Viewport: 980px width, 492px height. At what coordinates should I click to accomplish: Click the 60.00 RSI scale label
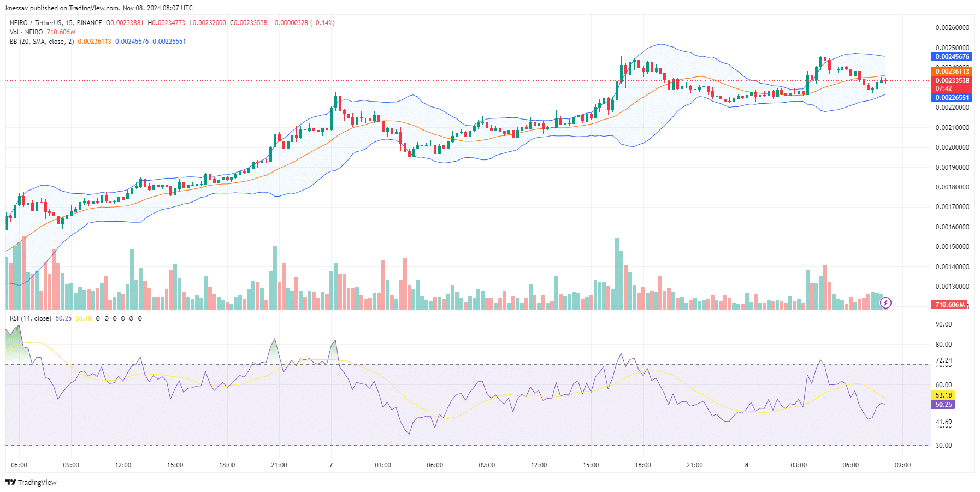[x=943, y=385]
